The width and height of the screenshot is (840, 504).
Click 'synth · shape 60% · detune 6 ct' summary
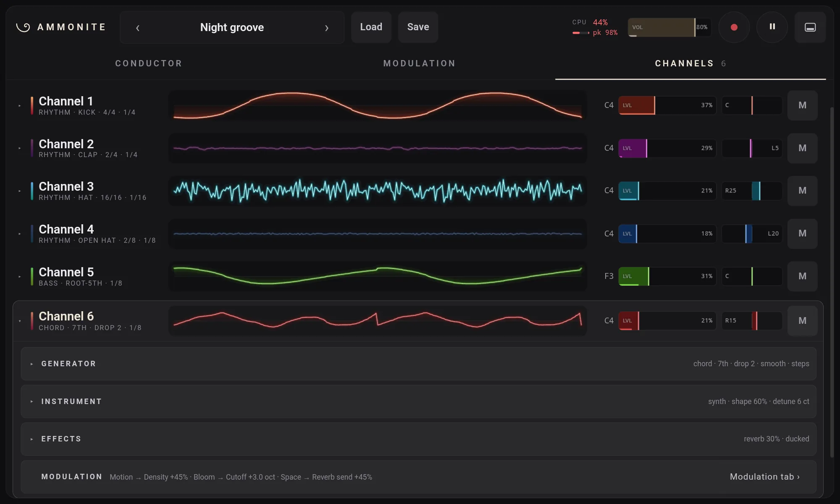tap(759, 402)
